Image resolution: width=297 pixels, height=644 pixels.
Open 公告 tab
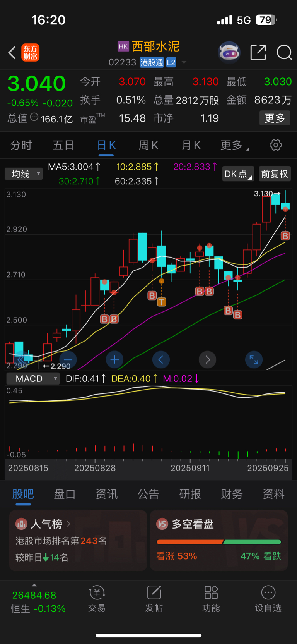point(148,494)
